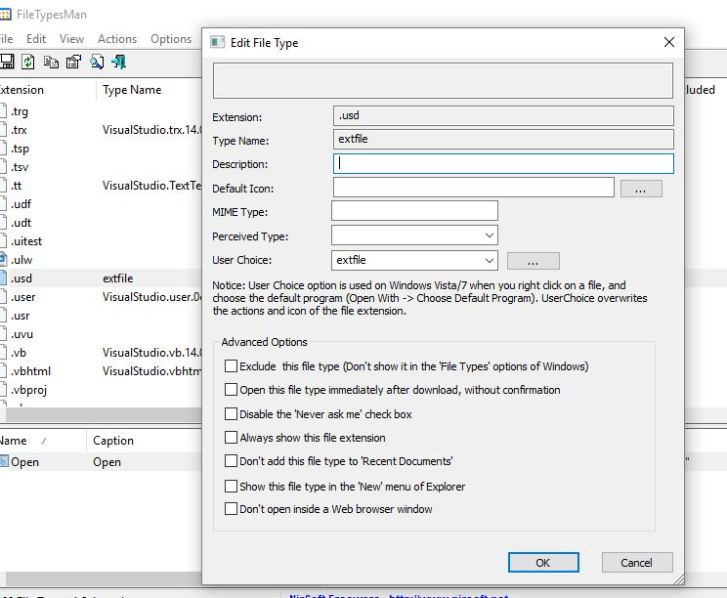Check 'Exclude this file type' option

click(232, 365)
